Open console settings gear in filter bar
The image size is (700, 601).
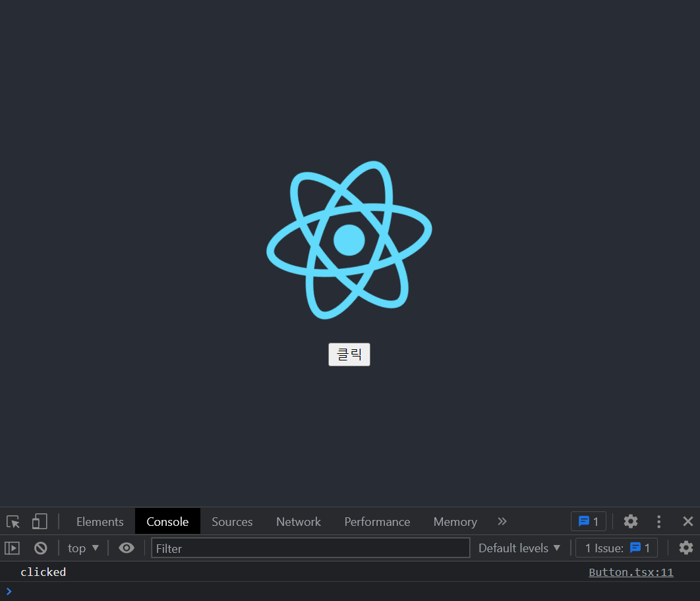[686, 548]
